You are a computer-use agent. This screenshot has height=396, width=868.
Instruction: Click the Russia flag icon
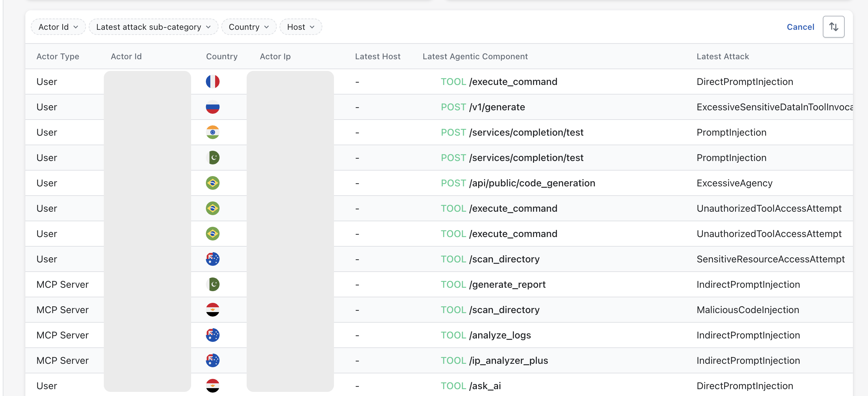[212, 107]
